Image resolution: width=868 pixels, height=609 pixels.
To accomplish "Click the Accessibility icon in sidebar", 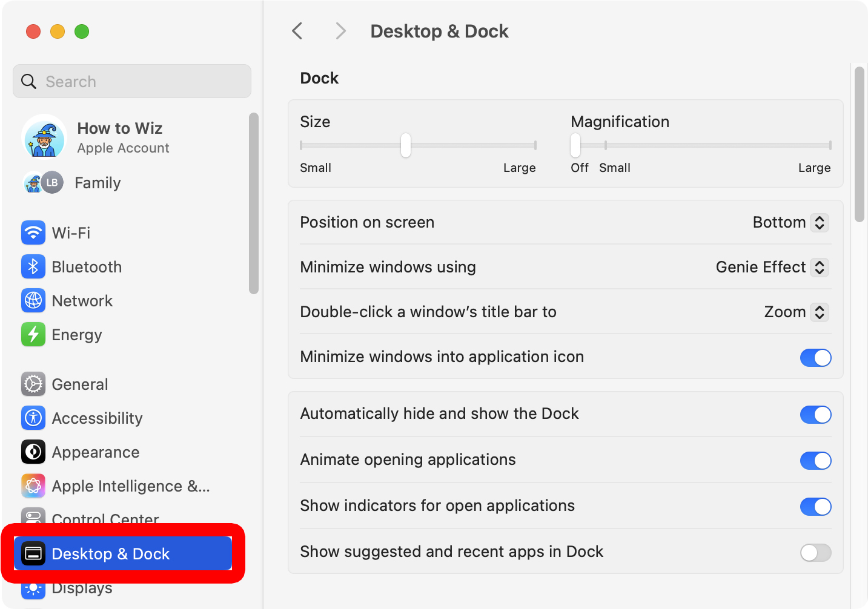I will click(33, 418).
